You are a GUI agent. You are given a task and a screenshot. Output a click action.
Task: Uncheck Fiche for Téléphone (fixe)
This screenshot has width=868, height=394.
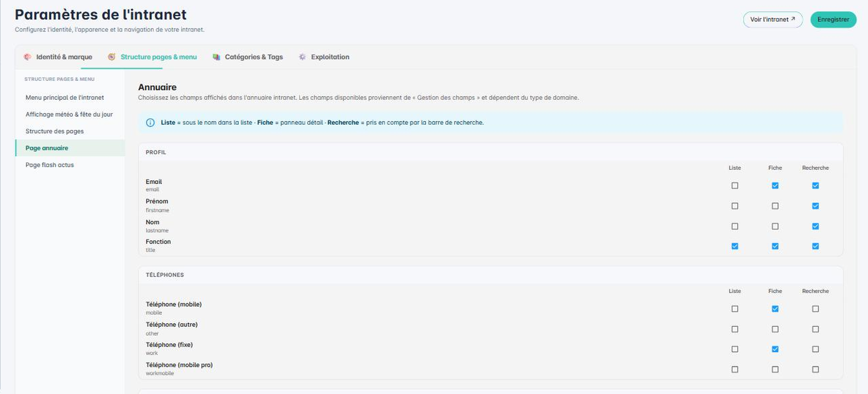(775, 350)
